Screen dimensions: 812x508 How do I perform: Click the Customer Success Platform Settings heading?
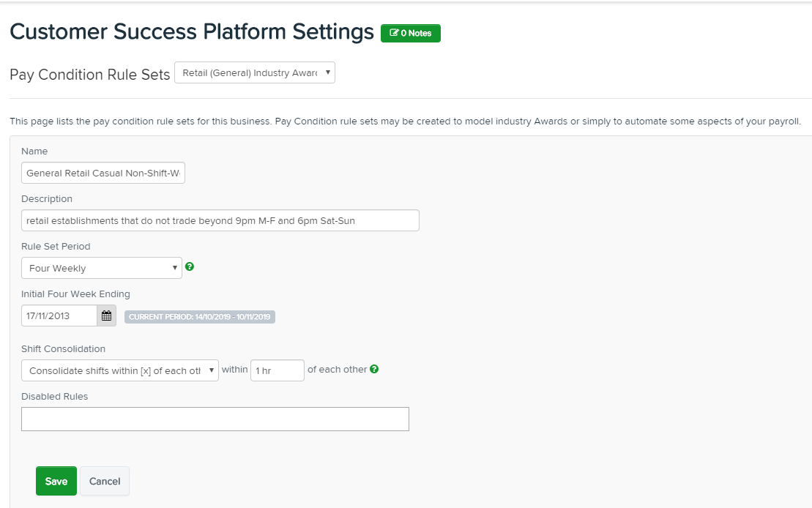(x=192, y=32)
